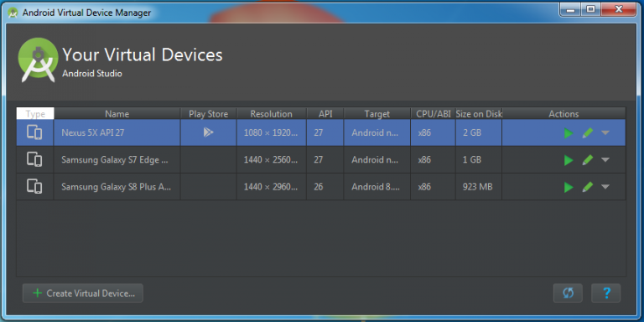Screen dimensions: 644x322
Task: Open help with the question mark button
Action: coord(606,293)
